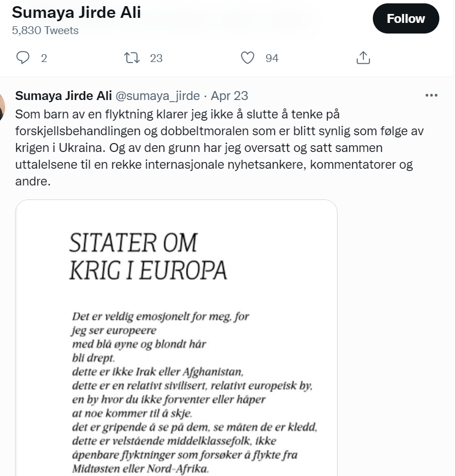Click the header profile name title
Screen dimensions: 455x476
pos(76,12)
